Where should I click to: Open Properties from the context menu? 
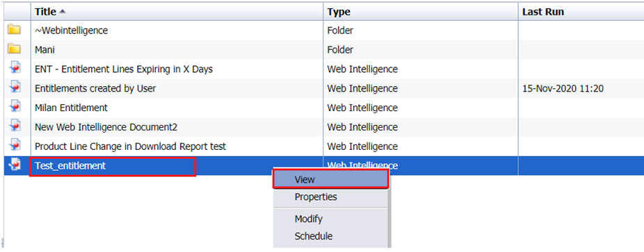pos(330,197)
